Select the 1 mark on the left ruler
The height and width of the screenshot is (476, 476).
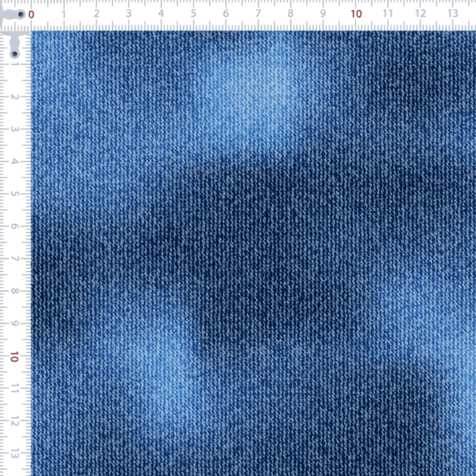[15, 65]
